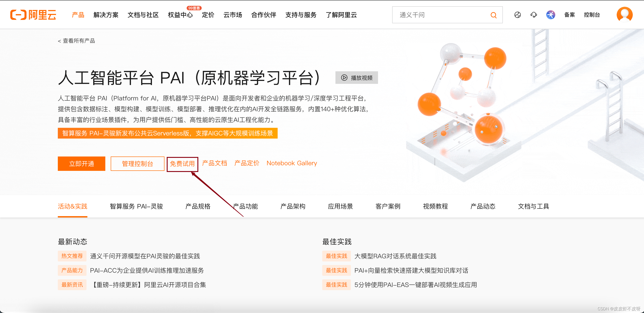Open the 支持与服务 menu

301,15
